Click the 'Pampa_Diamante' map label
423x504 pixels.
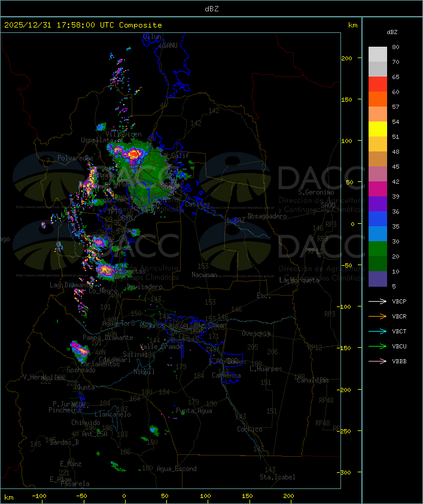tap(108, 338)
